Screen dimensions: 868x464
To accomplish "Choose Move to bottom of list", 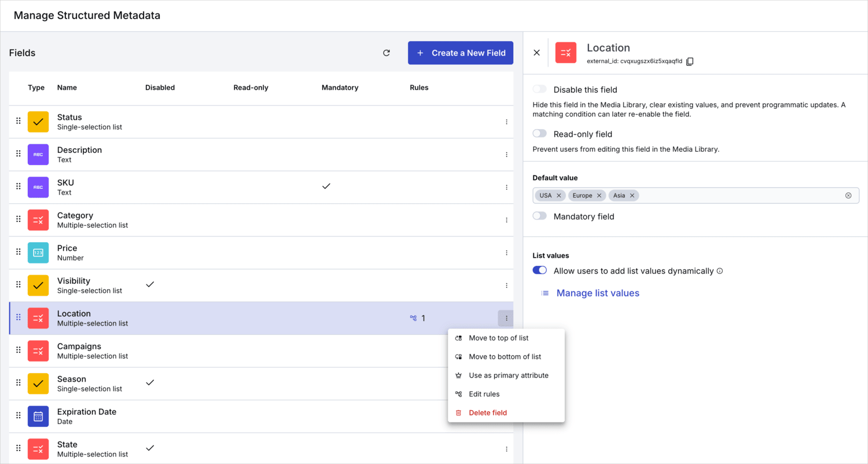I will [506, 357].
